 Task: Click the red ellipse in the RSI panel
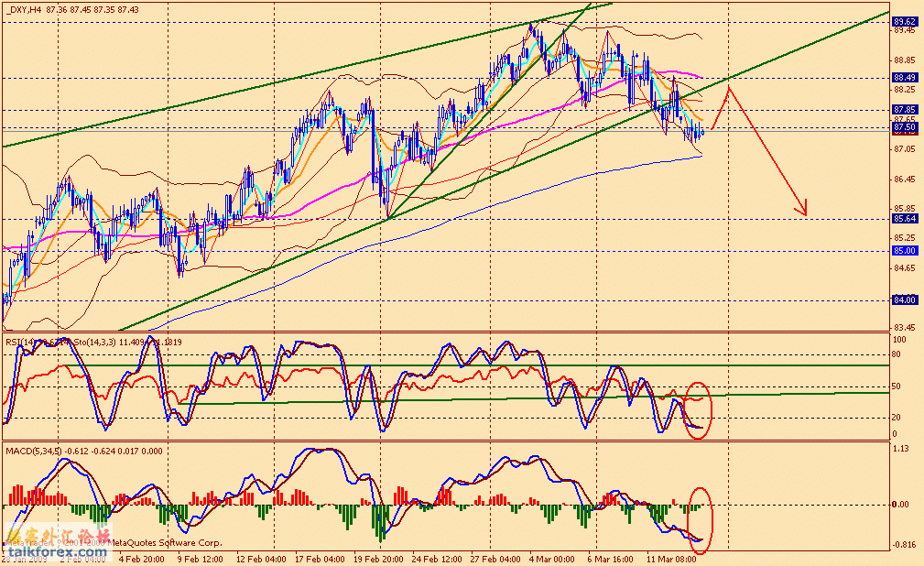(697, 409)
